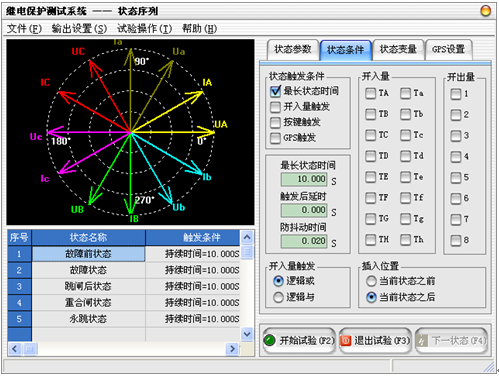Uncheck the 最长状态时间 checkbox
This screenshot has width=499, height=376.
pyautogui.click(x=275, y=91)
